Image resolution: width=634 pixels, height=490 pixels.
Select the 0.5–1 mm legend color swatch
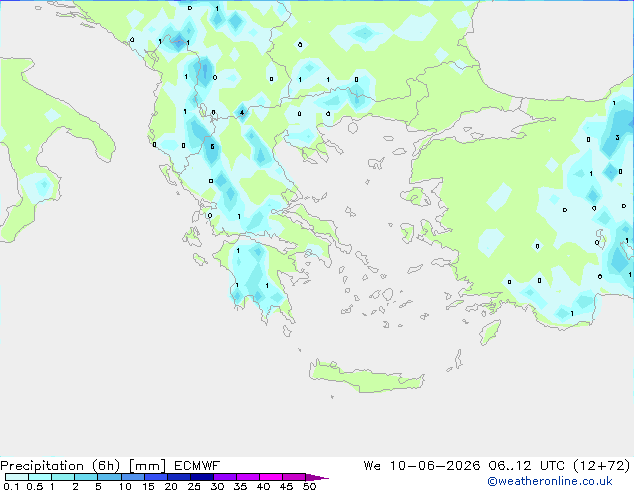(40, 477)
